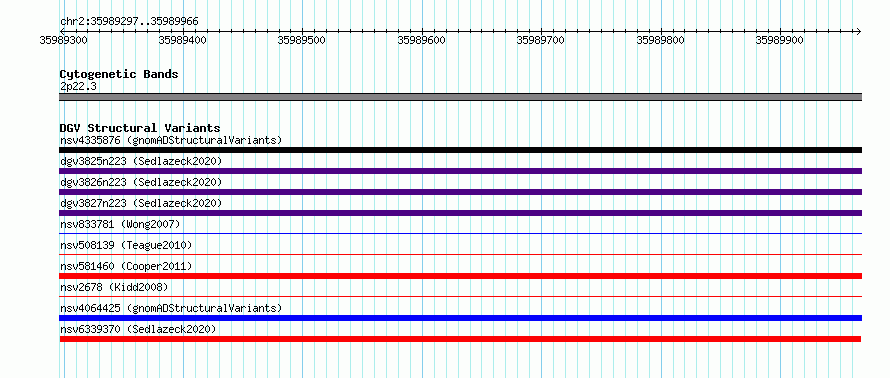Click the 35989800 ruler tick label
Viewport: 890px width, 378px height.
(x=661, y=40)
